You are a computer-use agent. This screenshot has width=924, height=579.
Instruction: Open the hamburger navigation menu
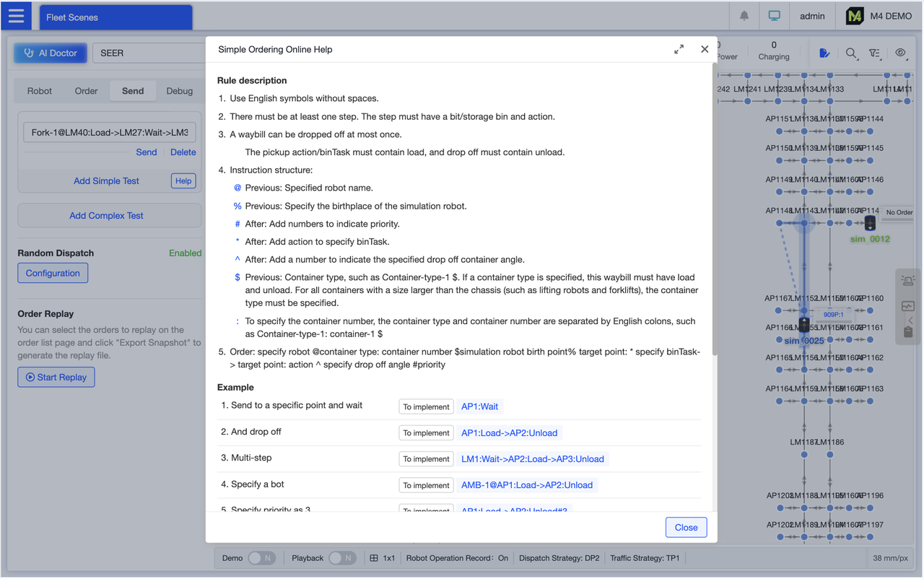coord(16,15)
